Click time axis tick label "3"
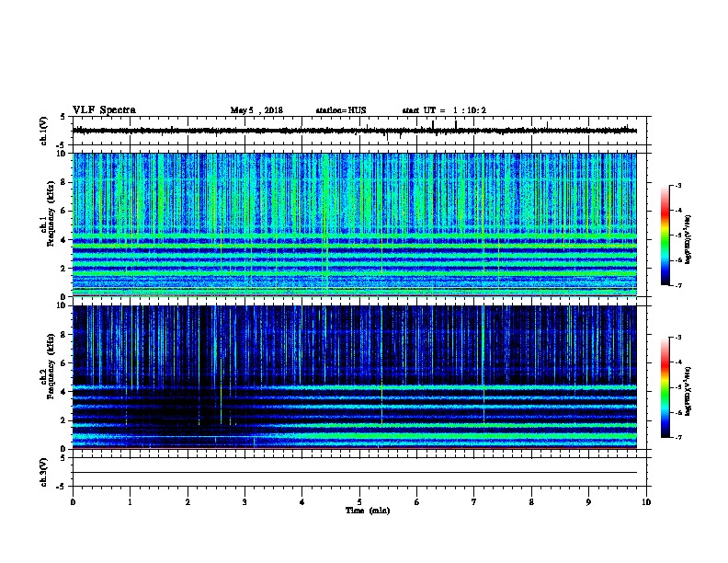This screenshot has width=728, height=563. pyautogui.click(x=245, y=502)
